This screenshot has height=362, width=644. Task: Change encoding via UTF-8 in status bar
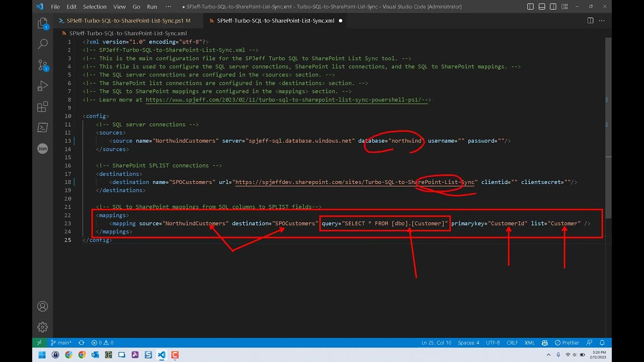493,343
